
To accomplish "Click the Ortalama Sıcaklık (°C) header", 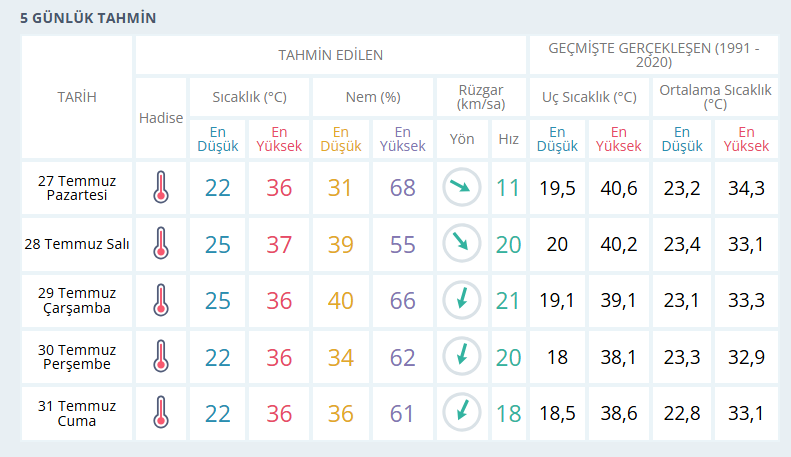I will (x=715, y=97).
